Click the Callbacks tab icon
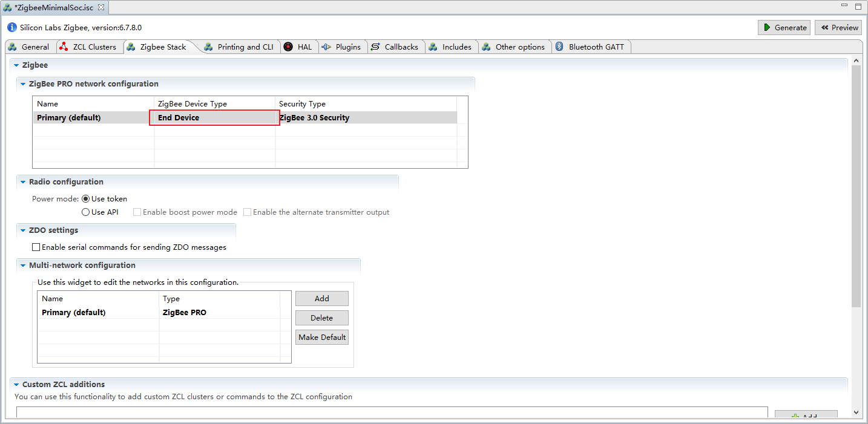 point(376,47)
